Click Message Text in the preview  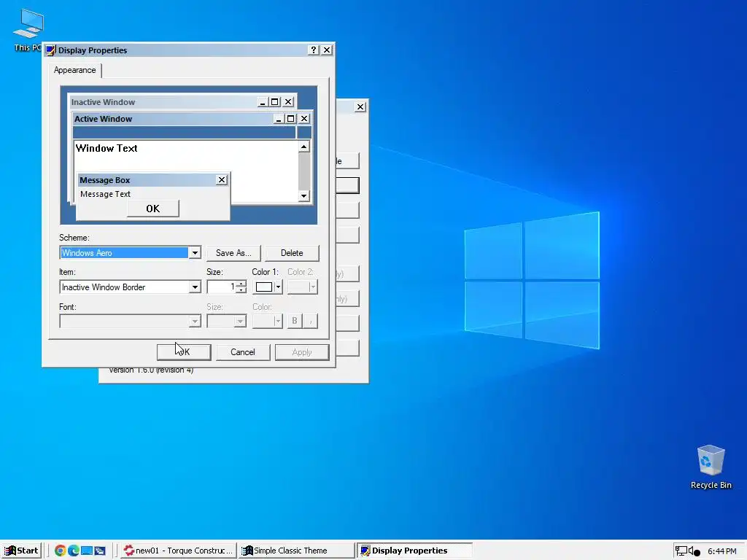(x=105, y=194)
